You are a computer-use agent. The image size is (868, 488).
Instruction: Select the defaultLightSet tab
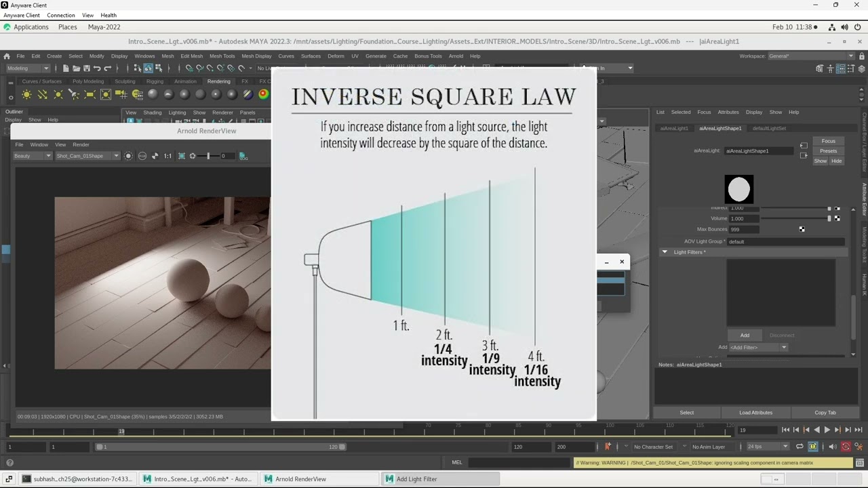coord(769,128)
